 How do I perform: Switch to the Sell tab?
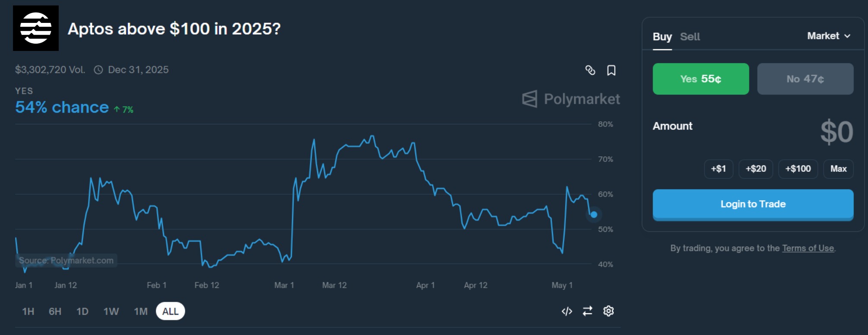point(690,37)
